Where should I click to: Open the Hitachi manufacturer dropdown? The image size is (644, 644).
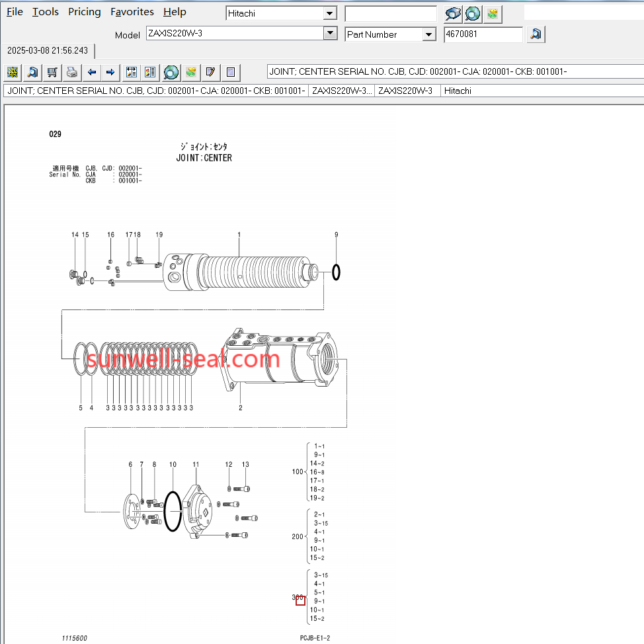(x=328, y=13)
